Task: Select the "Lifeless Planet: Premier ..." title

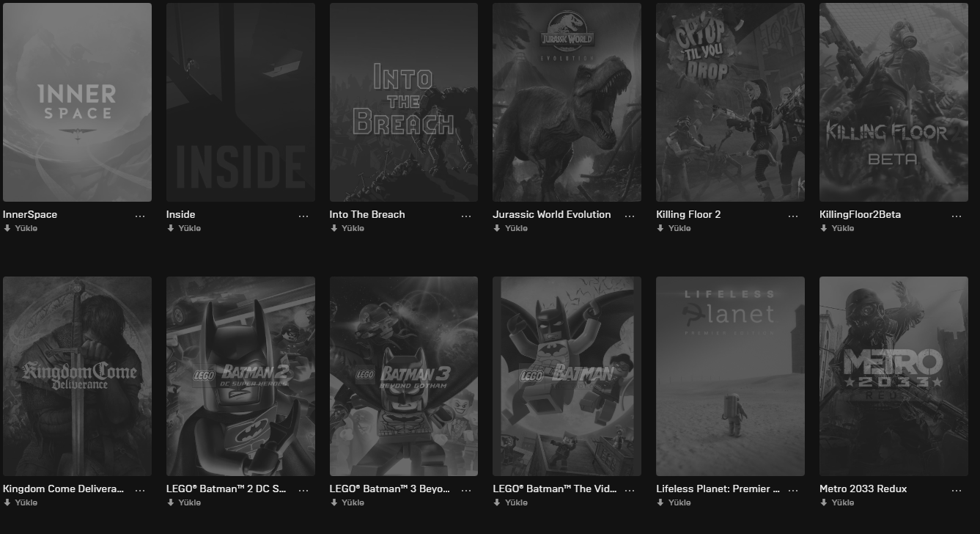Action: [718, 489]
